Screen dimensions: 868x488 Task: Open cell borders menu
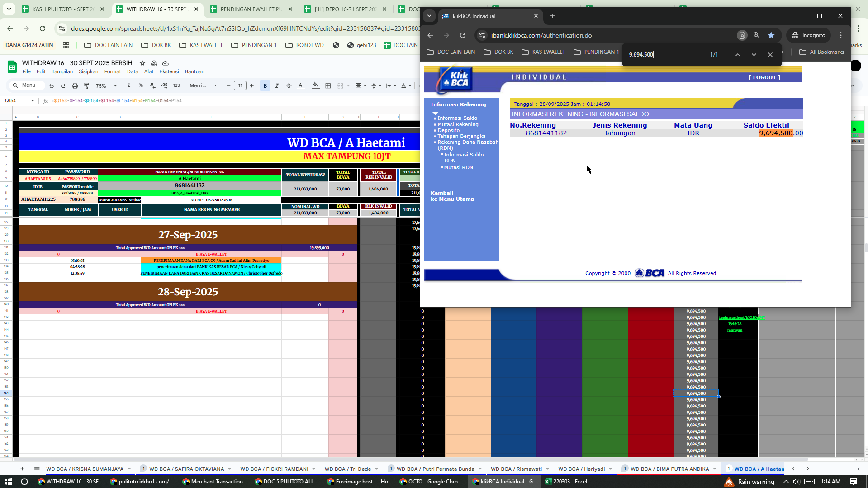pyautogui.click(x=328, y=85)
